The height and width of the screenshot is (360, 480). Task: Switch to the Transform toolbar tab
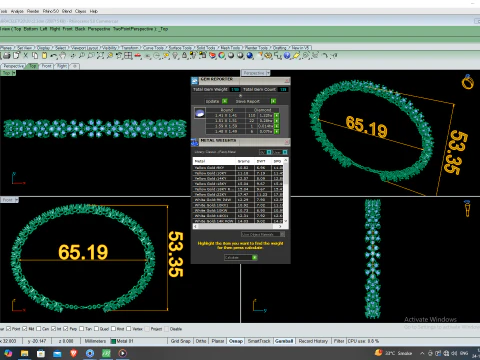pyautogui.click(x=130, y=48)
